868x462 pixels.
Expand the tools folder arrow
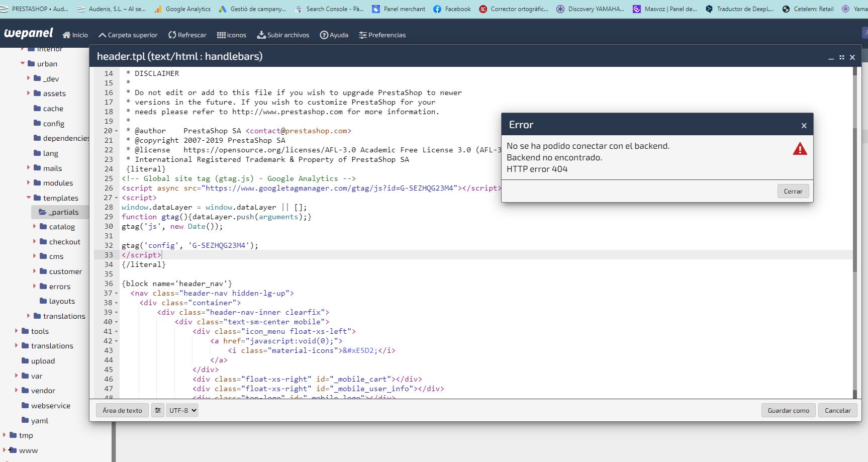[16, 331]
